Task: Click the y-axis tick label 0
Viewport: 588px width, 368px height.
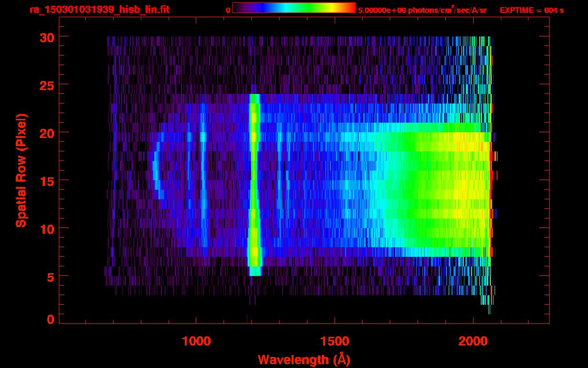Action: [x=50, y=320]
